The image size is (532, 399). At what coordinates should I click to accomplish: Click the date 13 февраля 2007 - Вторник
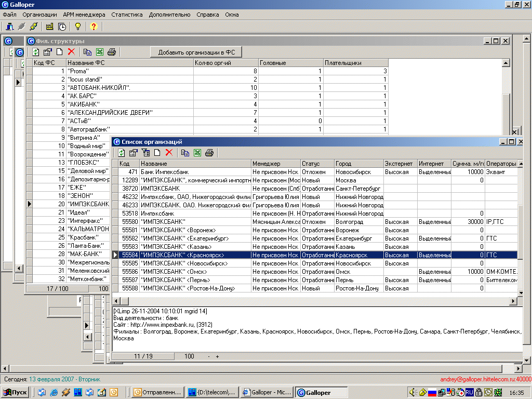coord(64,379)
